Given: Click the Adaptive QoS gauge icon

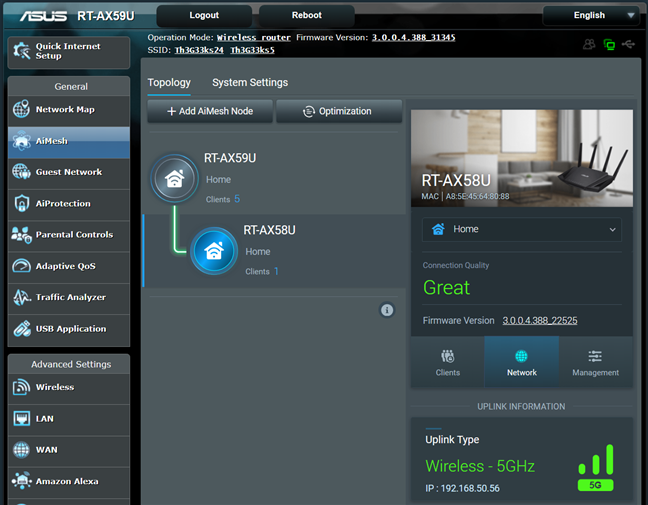Looking at the screenshot, I should [21, 266].
